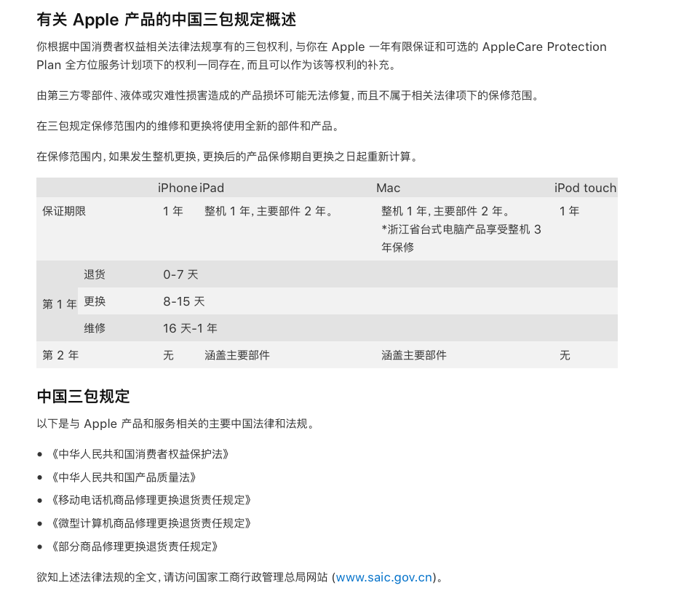Screen dimensions: 700x596
Task: Click the iPod touch 无 cell in 第 2 年 row
Action: pos(565,355)
